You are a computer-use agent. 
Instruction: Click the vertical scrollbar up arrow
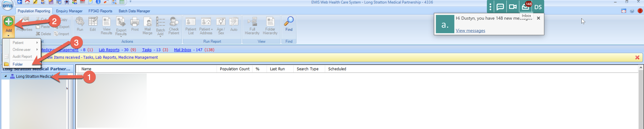641,68
